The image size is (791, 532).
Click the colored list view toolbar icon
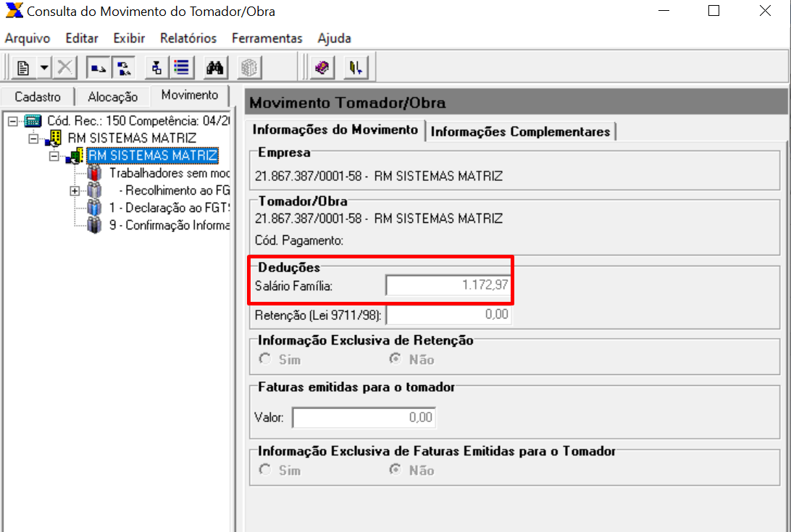(x=182, y=67)
